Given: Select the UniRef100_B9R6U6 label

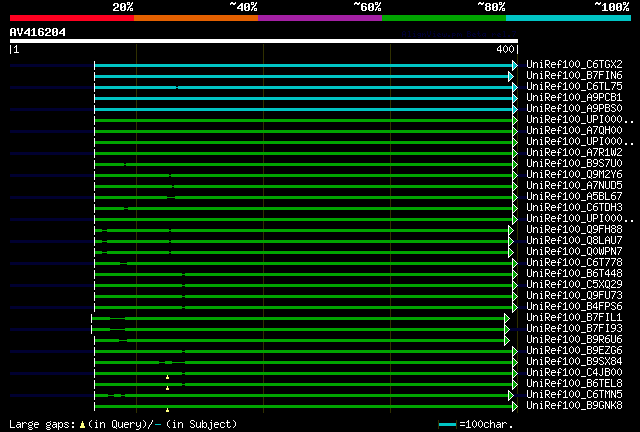Looking at the screenshot, I should [x=574, y=340].
